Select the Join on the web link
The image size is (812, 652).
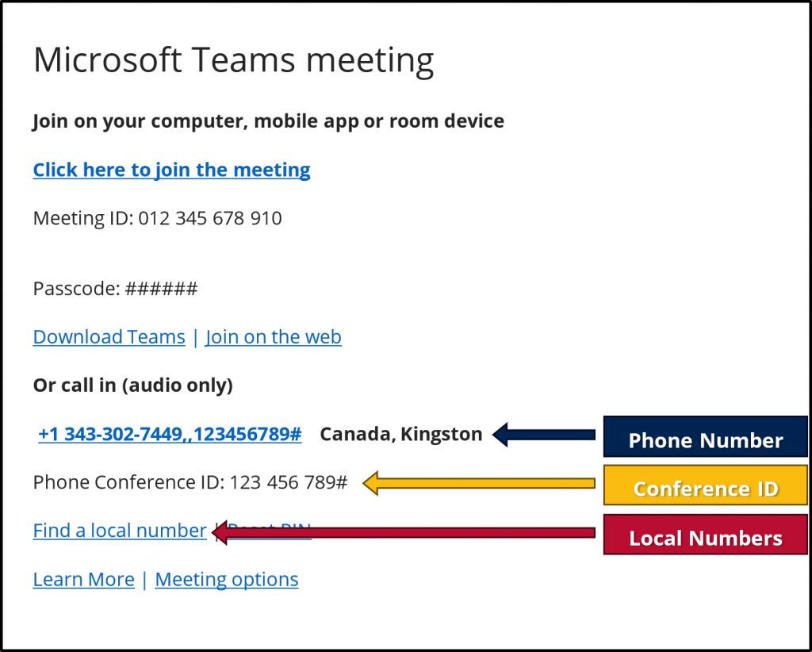[274, 336]
